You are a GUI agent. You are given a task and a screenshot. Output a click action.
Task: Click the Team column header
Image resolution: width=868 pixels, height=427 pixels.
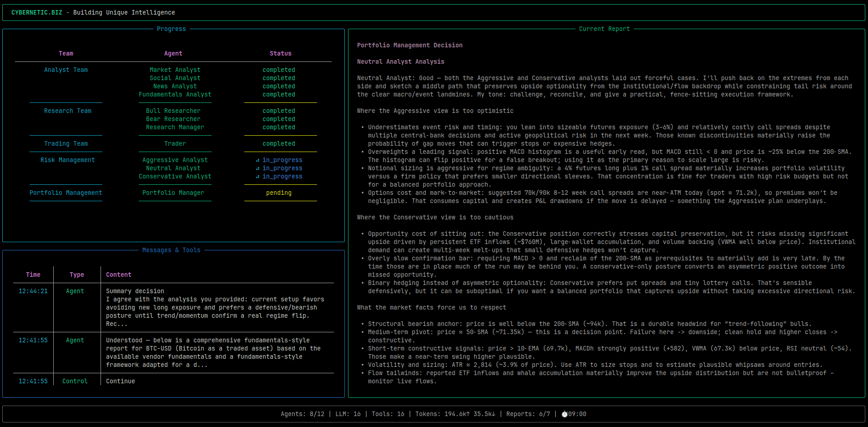tap(66, 54)
